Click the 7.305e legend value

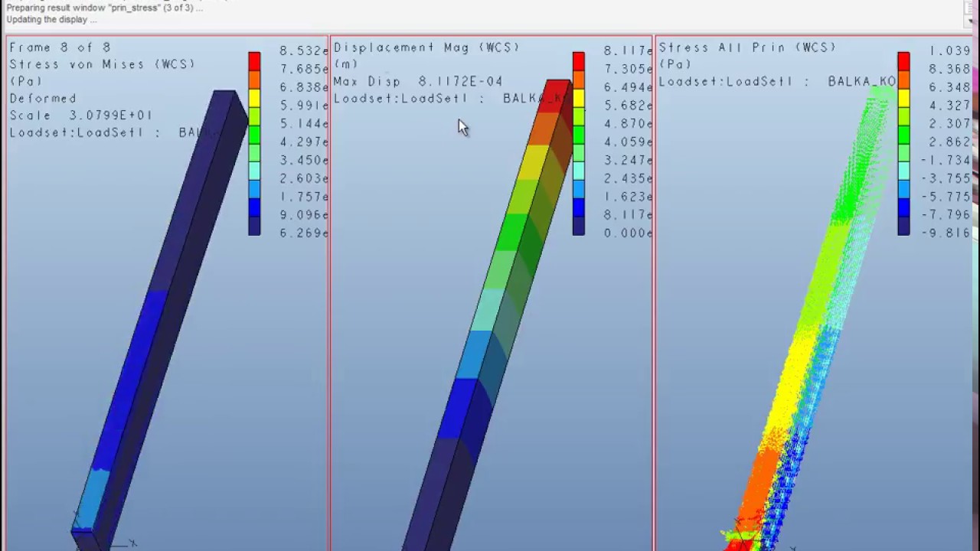(x=629, y=69)
